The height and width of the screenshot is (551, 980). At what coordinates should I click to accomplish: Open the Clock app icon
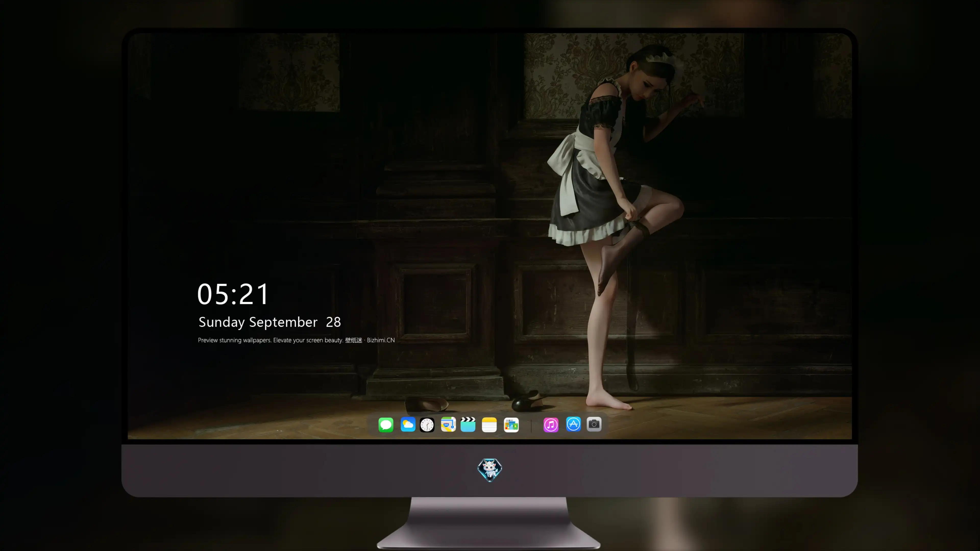click(427, 425)
